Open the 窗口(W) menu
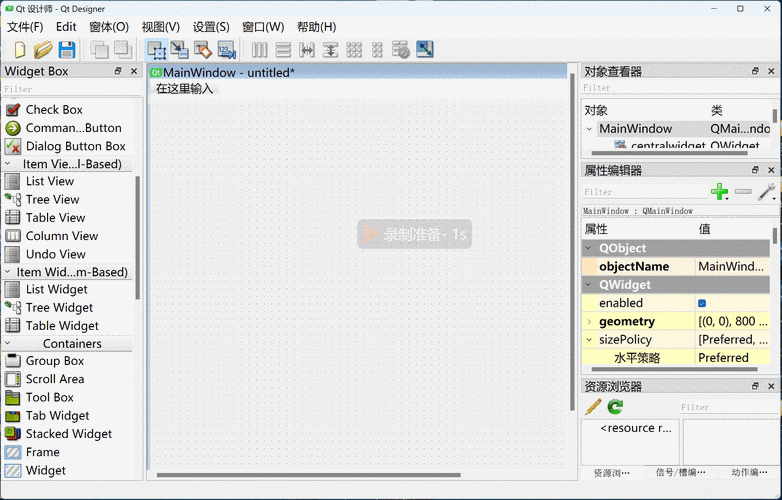This screenshot has width=782, height=500. click(263, 27)
